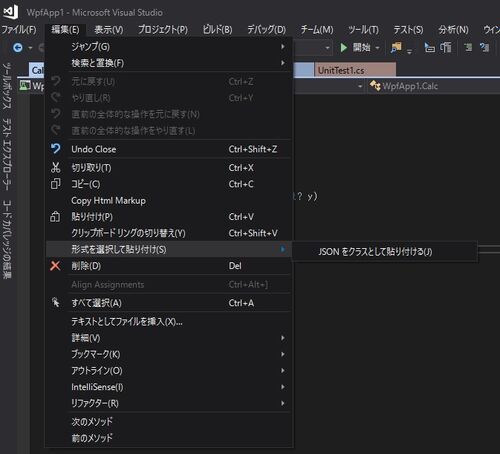Open the ビルド(B) menu
Image resolution: width=500 pixels, height=454 pixels.
click(217, 30)
